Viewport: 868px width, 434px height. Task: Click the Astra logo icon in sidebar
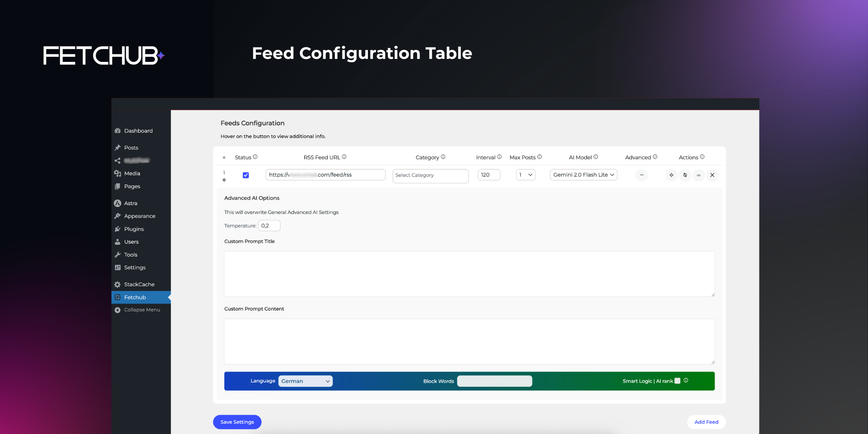click(117, 203)
